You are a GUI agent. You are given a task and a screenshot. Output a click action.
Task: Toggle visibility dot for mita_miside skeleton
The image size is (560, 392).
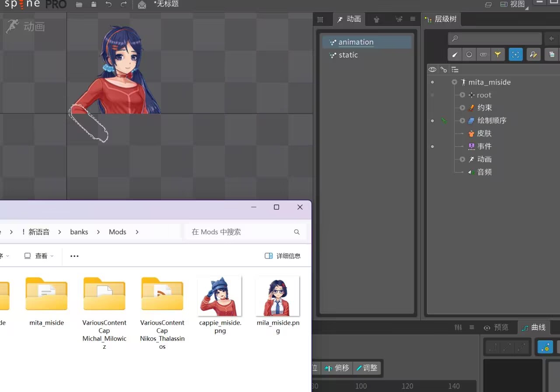[x=433, y=82]
